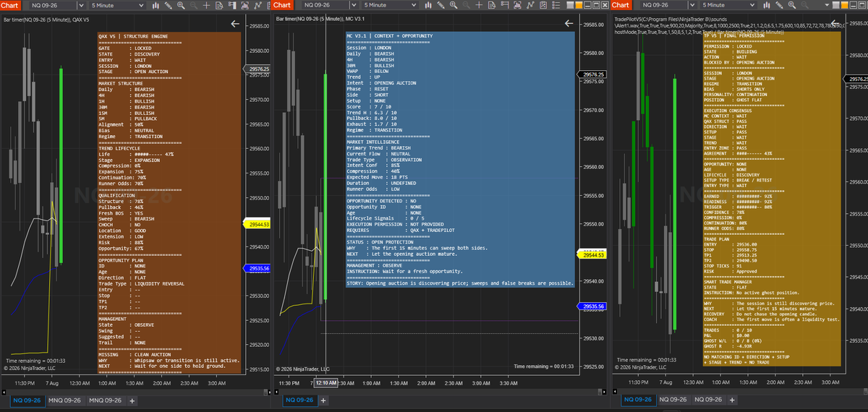Open chart trader icon in QAX V5 chart
This screenshot has width=868, height=412.
click(232, 5)
